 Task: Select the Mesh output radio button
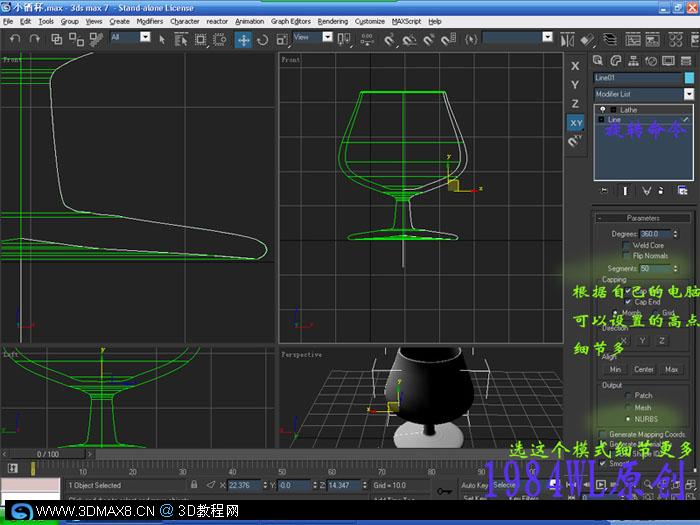[x=628, y=408]
